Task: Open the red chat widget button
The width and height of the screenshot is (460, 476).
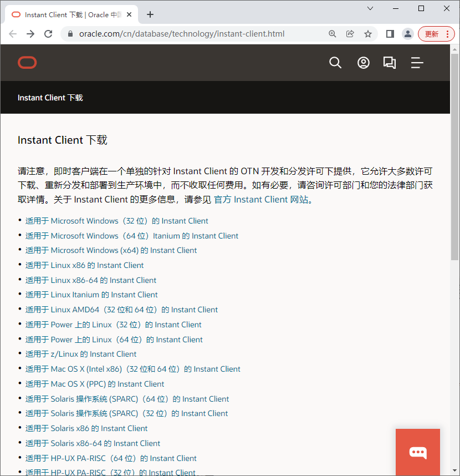Action: pos(417,452)
